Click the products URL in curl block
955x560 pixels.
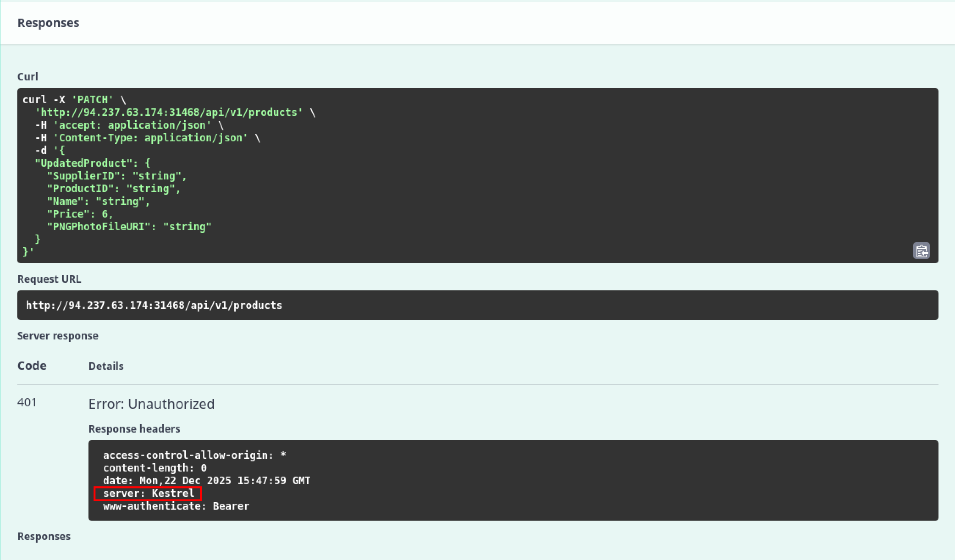[x=169, y=112]
